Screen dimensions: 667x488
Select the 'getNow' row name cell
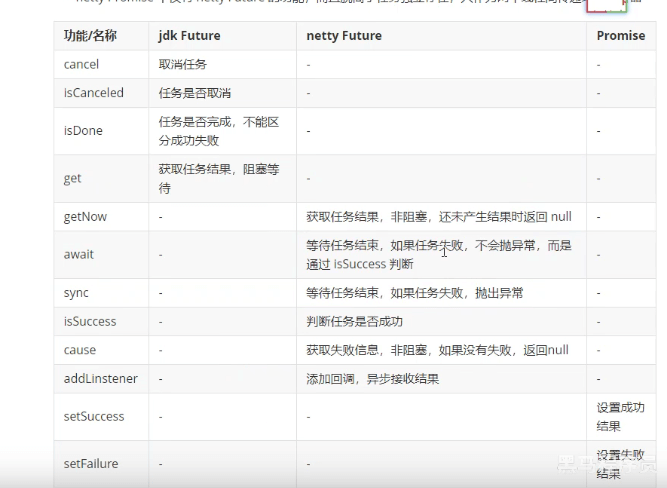click(101, 217)
